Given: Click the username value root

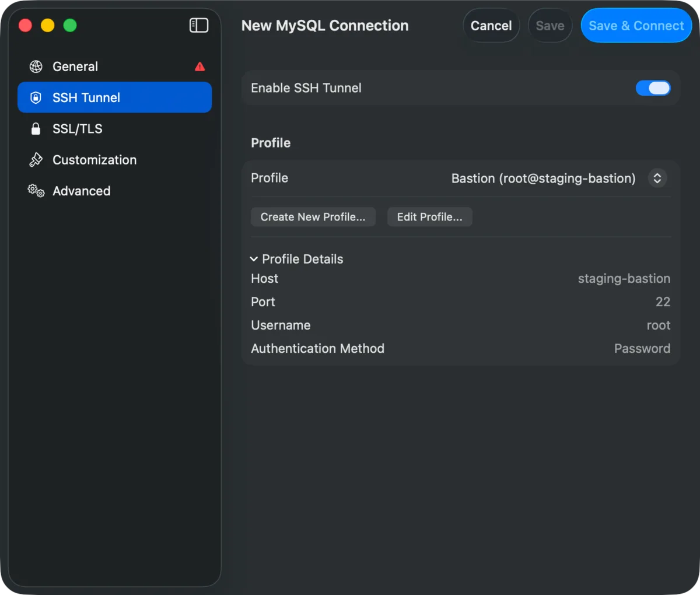Looking at the screenshot, I should [x=659, y=325].
